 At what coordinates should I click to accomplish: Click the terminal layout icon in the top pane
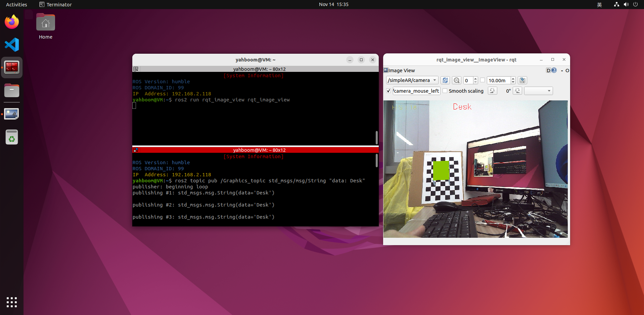click(136, 69)
